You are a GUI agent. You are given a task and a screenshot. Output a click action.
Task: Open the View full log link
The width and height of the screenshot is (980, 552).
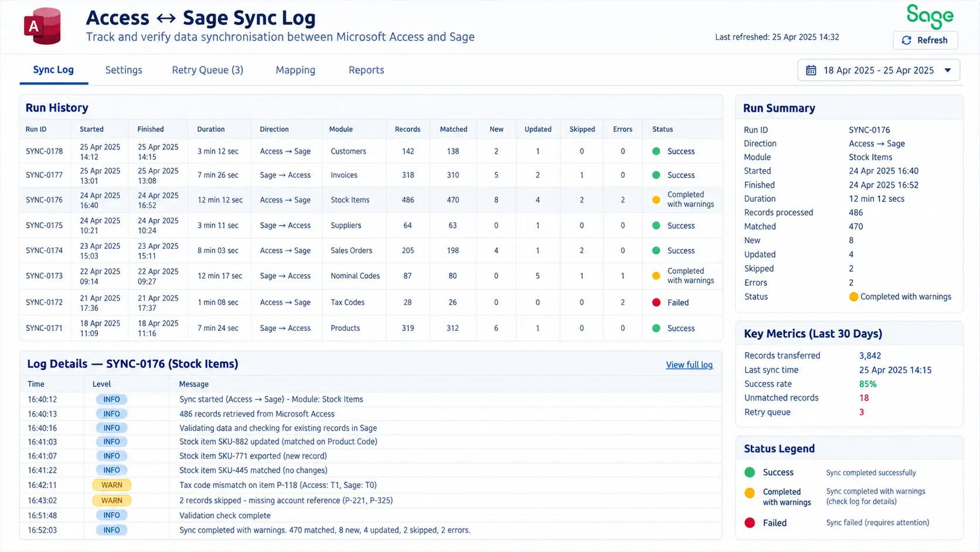coord(689,365)
